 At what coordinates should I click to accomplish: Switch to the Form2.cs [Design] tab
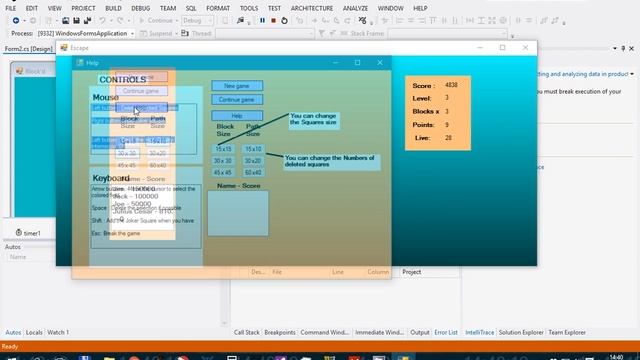click(x=29, y=49)
